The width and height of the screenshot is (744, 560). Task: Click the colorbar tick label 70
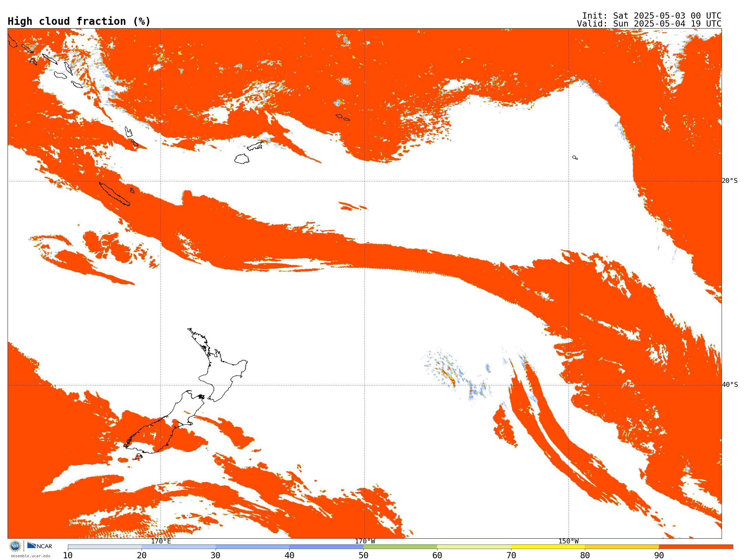coord(511,556)
